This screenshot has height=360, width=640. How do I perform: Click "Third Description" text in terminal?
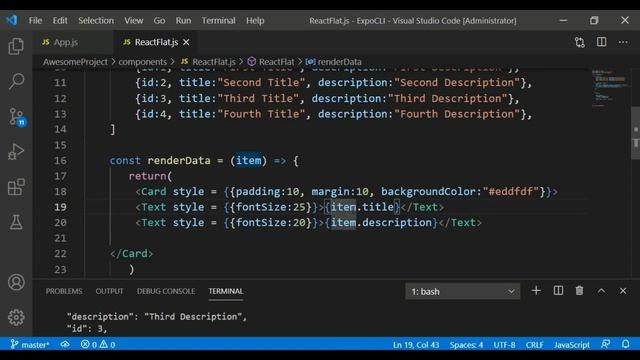click(193, 316)
